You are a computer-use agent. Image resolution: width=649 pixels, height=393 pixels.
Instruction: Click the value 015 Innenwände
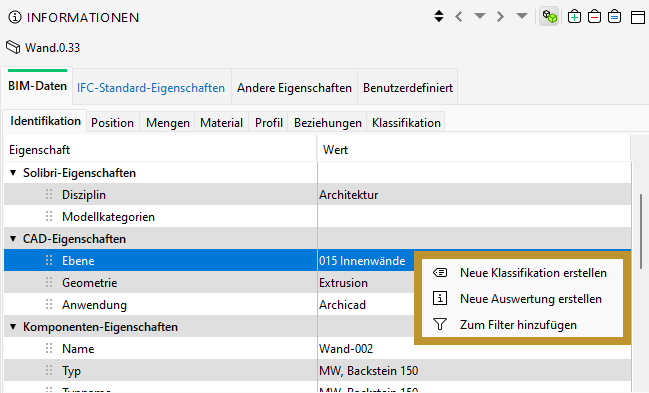tap(362, 260)
